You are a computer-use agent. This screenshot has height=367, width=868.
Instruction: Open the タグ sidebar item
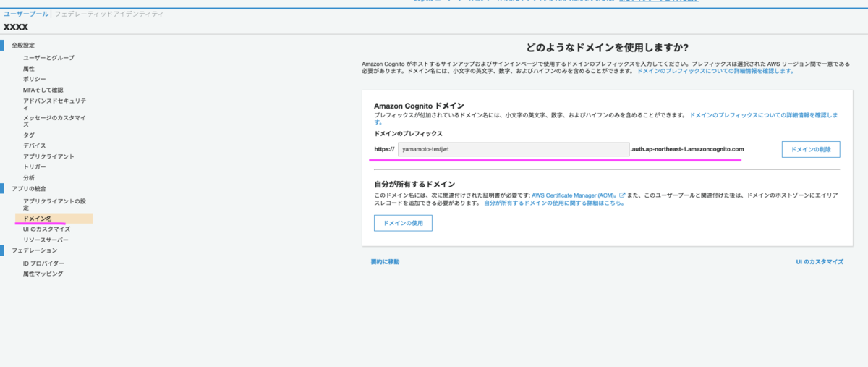click(29, 135)
